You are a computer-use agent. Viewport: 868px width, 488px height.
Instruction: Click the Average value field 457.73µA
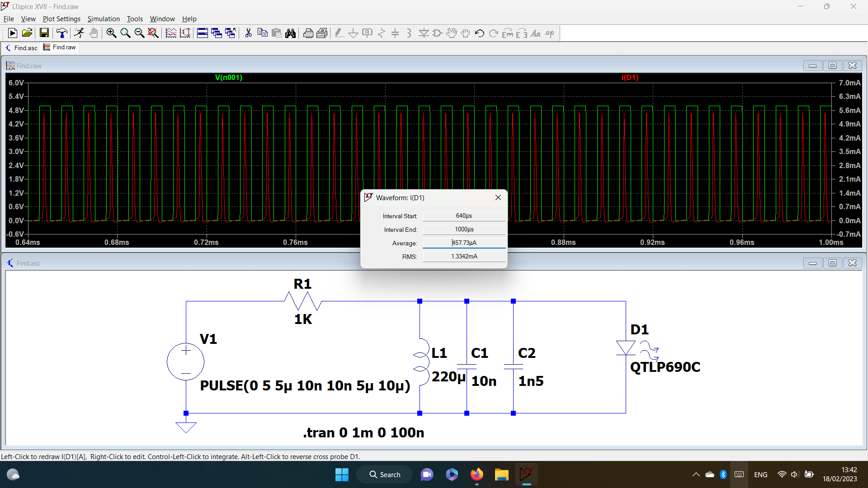click(464, 243)
